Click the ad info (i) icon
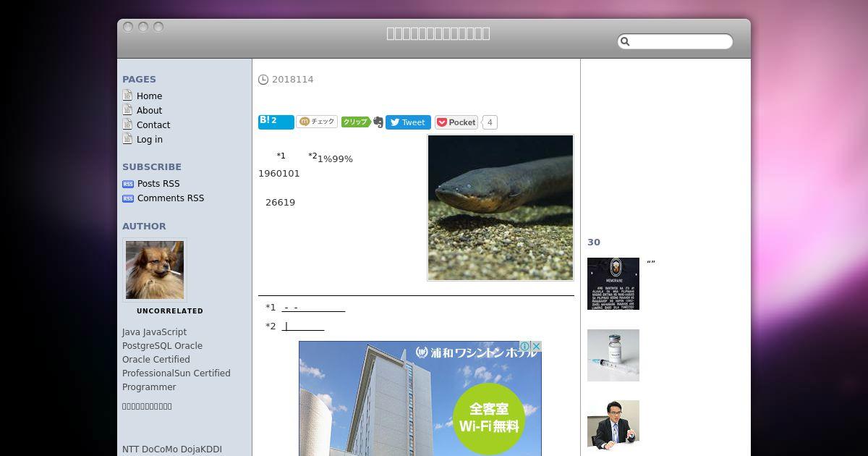 526,346
